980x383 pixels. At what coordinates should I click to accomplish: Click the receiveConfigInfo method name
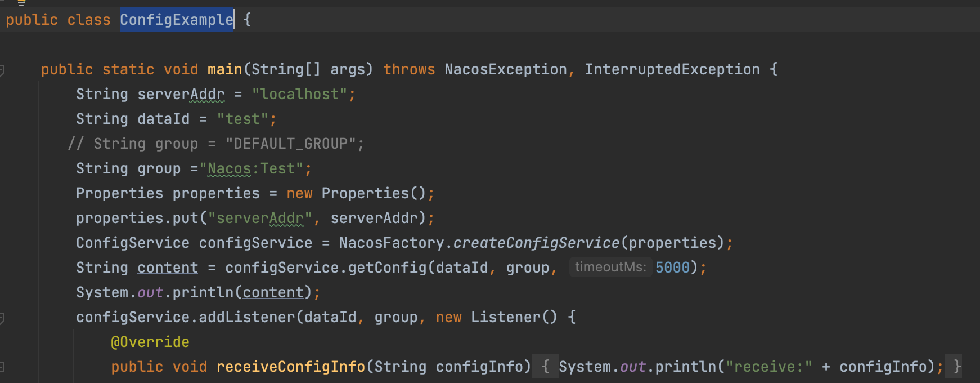point(291,367)
